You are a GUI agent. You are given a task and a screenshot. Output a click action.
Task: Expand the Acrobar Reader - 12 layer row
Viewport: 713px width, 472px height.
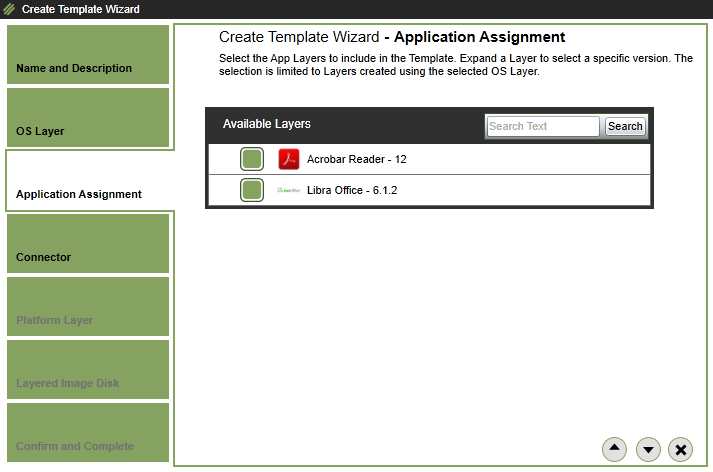pos(357,159)
